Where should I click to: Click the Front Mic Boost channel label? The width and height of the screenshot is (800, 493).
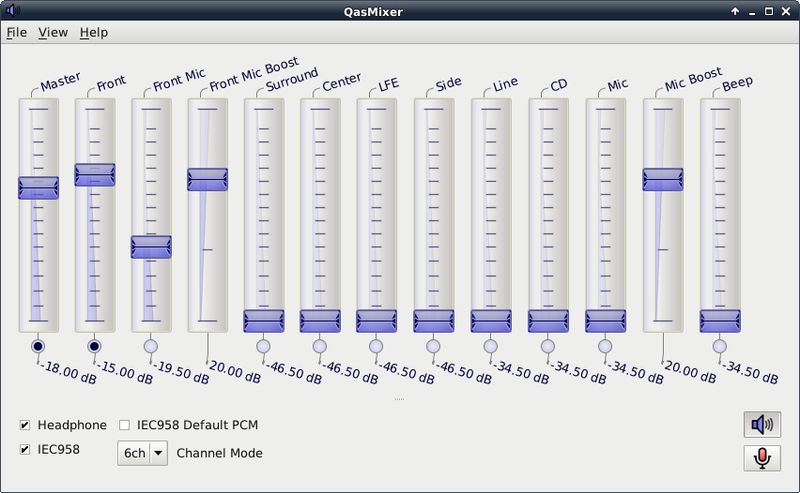click(x=254, y=74)
